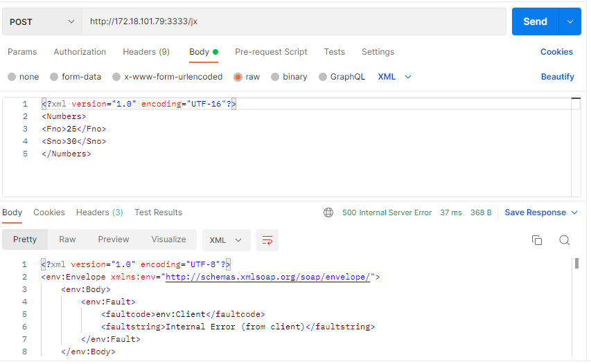The height and width of the screenshot is (364, 591).
Task: Click the faultstring Internal Error line
Action: pos(238,327)
